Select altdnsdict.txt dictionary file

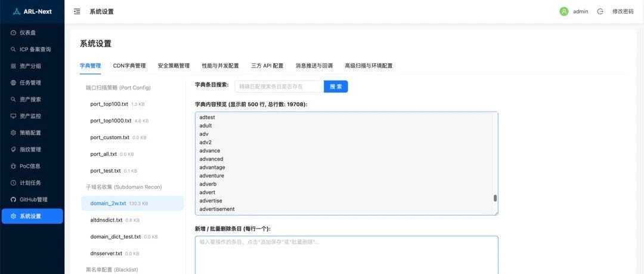click(x=132, y=220)
